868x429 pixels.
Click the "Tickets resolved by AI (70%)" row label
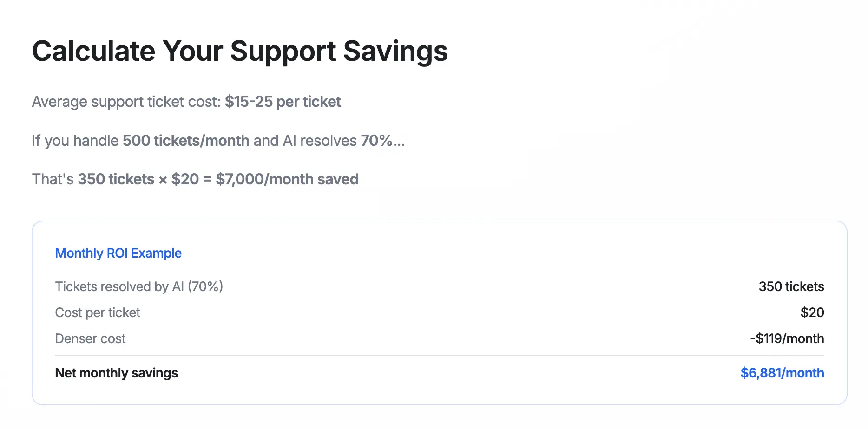click(x=139, y=286)
